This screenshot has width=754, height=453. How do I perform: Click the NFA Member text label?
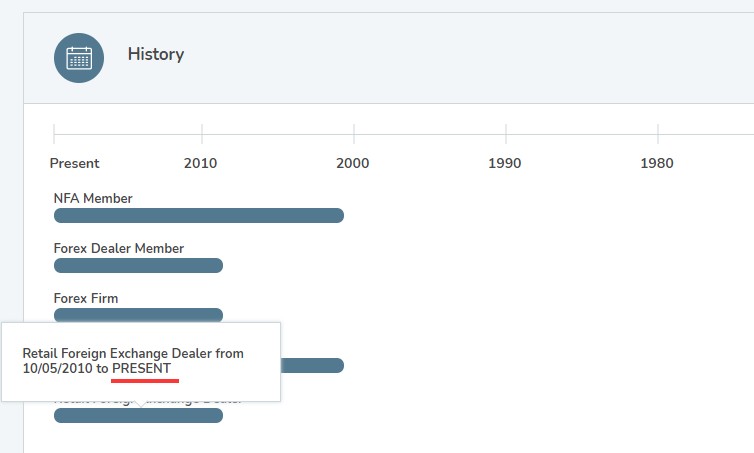93,198
